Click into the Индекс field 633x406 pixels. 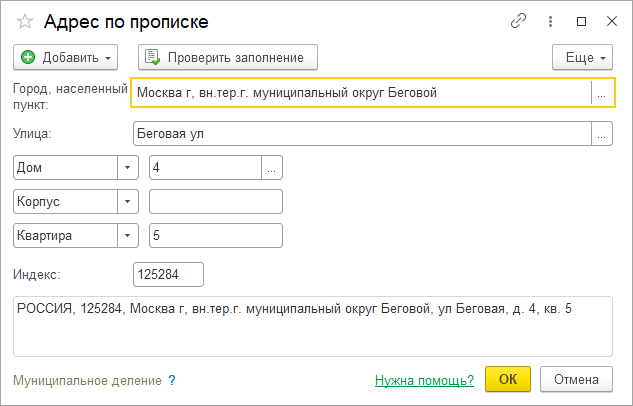coord(168,274)
